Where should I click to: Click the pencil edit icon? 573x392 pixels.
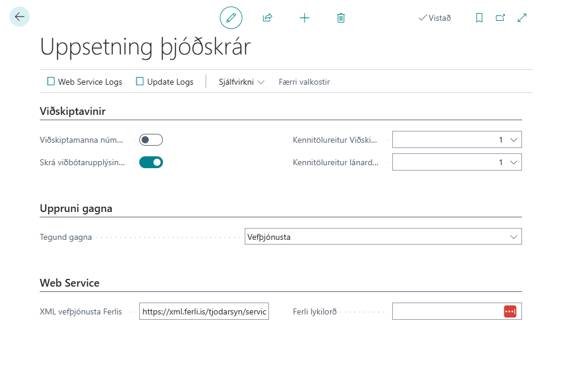click(x=231, y=18)
